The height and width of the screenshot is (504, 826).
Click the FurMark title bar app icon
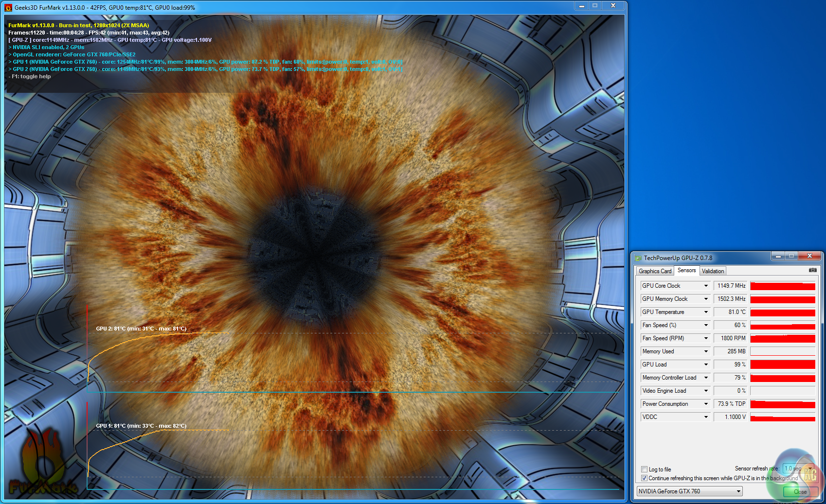click(x=8, y=7)
